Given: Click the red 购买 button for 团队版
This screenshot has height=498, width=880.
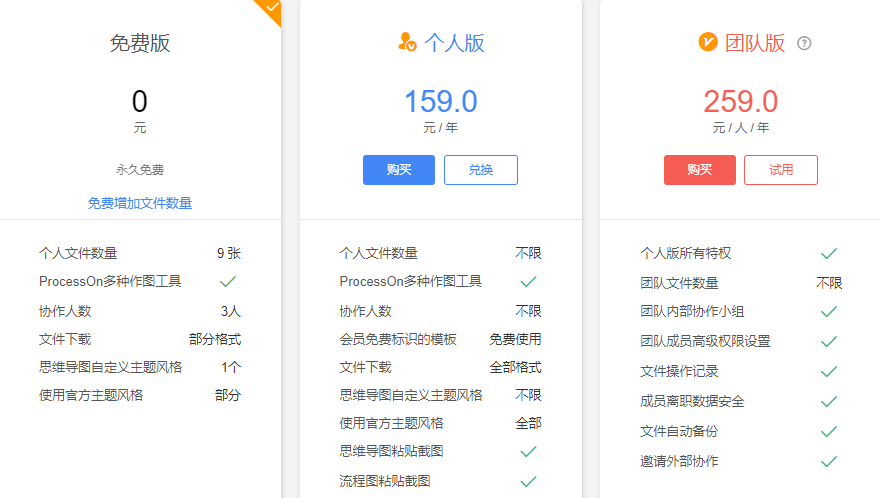Looking at the screenshot, I should (x=699, y=170).
